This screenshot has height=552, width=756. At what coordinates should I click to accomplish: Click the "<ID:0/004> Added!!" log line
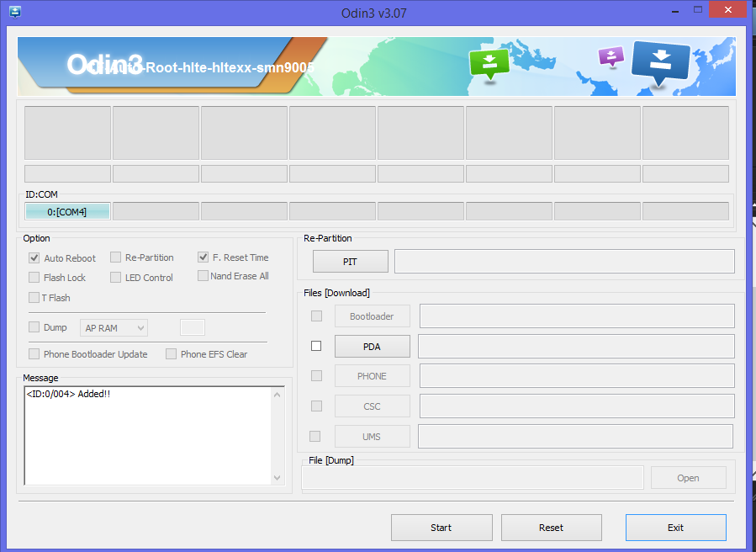pyautogui.click(x=68, y=394)
